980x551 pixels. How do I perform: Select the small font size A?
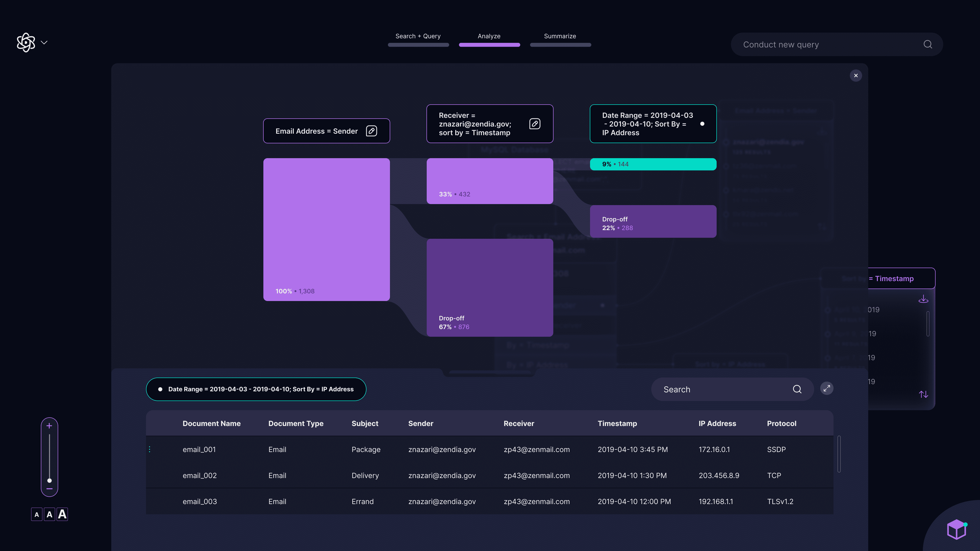[36, 515]
